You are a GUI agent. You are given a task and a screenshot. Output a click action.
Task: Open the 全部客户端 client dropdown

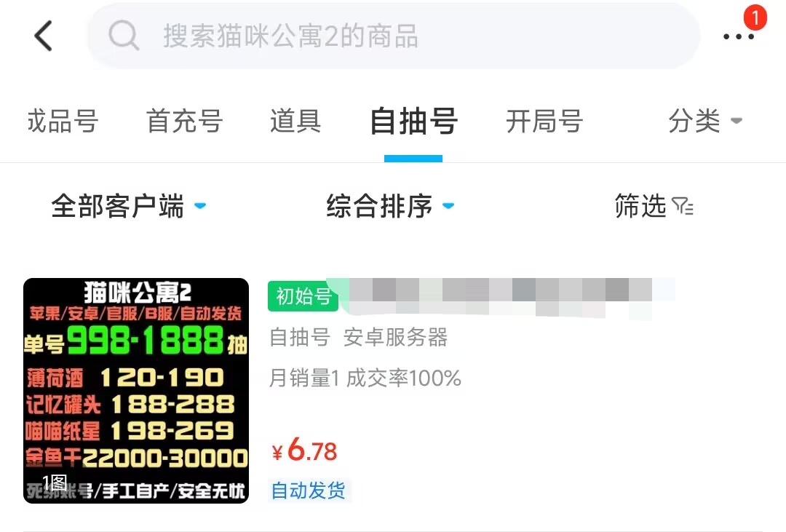click(x=129, y=206)
